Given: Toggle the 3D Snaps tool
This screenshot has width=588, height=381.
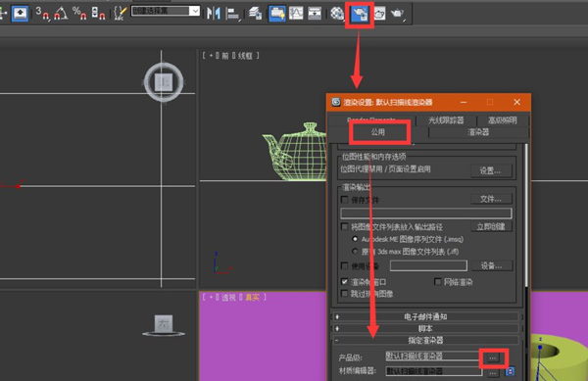Looking at the screenshot, I should click(x=42, y=13).
